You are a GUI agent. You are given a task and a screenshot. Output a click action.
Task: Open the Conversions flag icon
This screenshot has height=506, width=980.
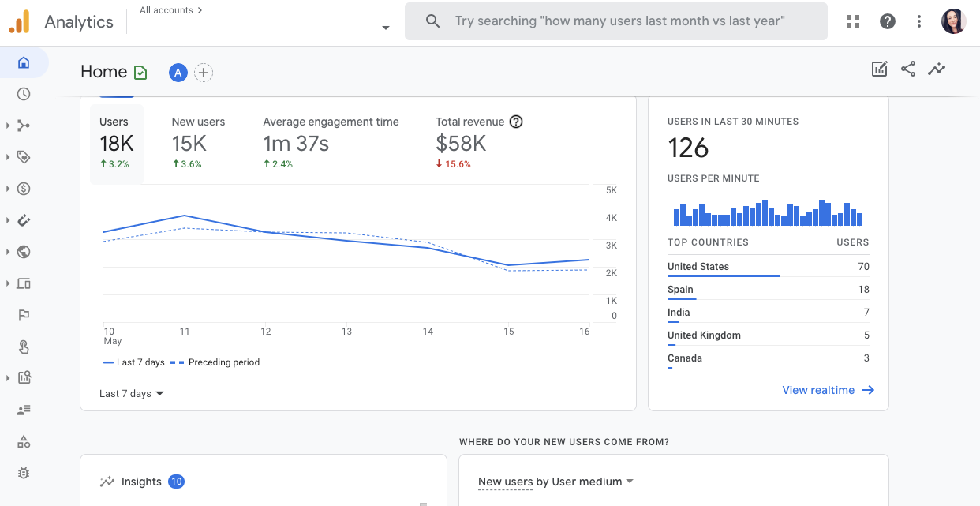(24, 315)
